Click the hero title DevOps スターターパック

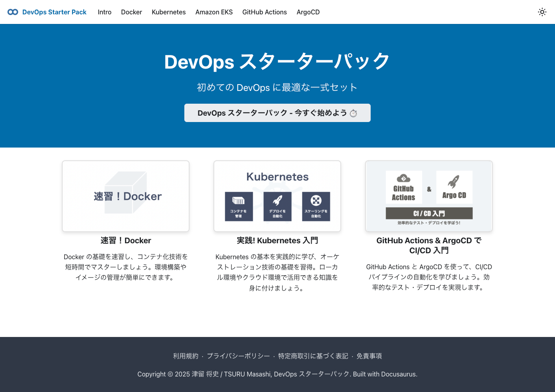coord(277,61)
